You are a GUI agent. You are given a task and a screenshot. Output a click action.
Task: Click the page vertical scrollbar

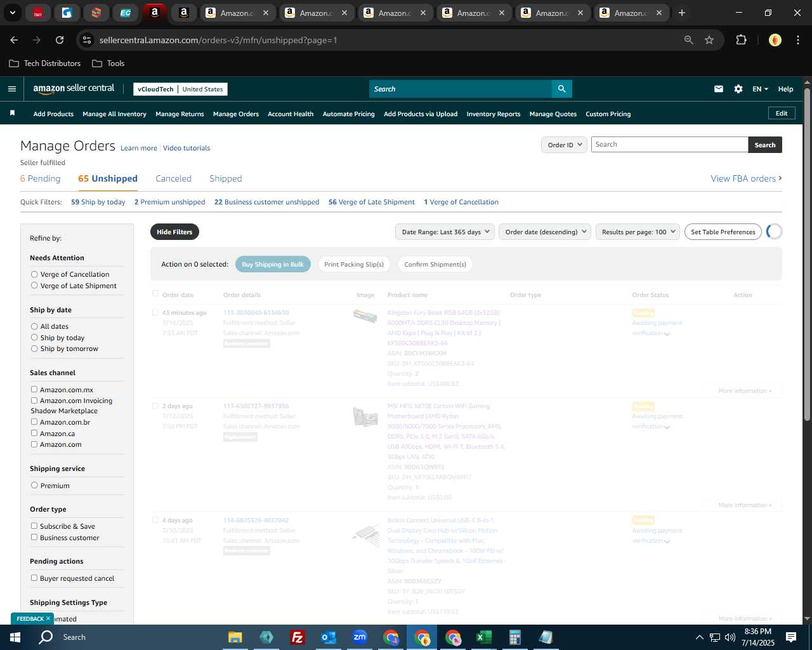807,254
